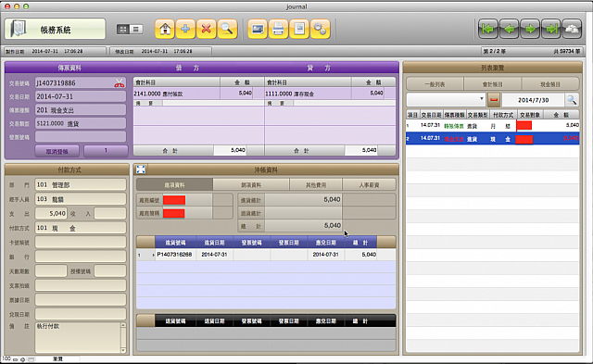Screen dimensions: 593x364
Task: Go to next record green arrow
Action: pos(530,29)
